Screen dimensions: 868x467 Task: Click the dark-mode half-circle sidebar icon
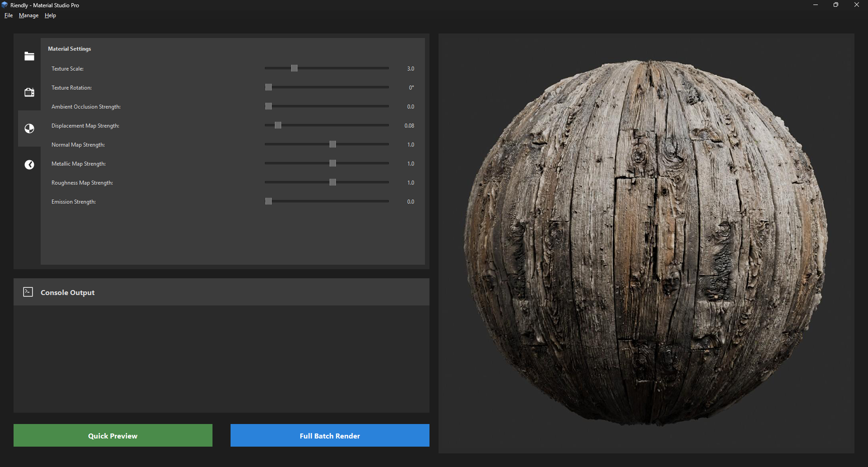(x=29, y=164)
